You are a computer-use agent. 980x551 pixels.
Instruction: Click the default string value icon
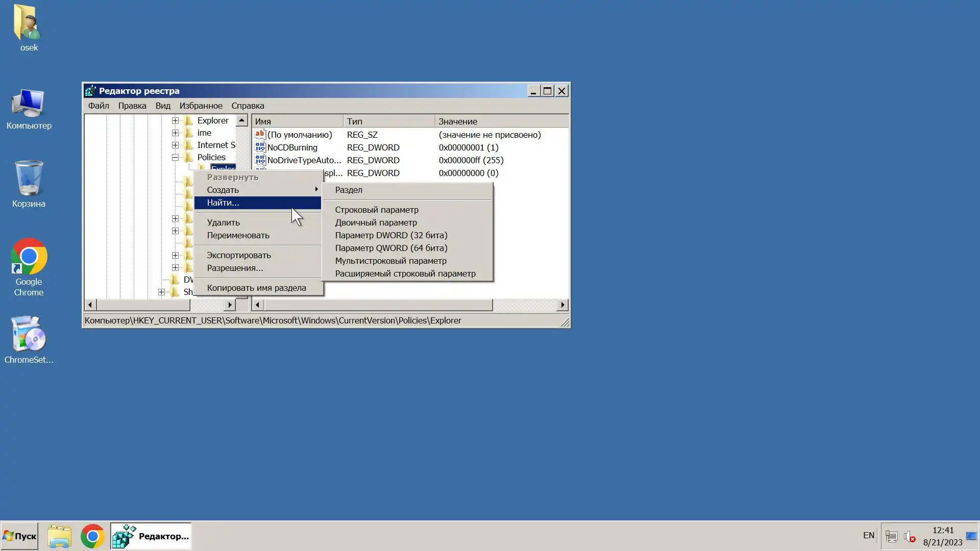click(260, 135)
